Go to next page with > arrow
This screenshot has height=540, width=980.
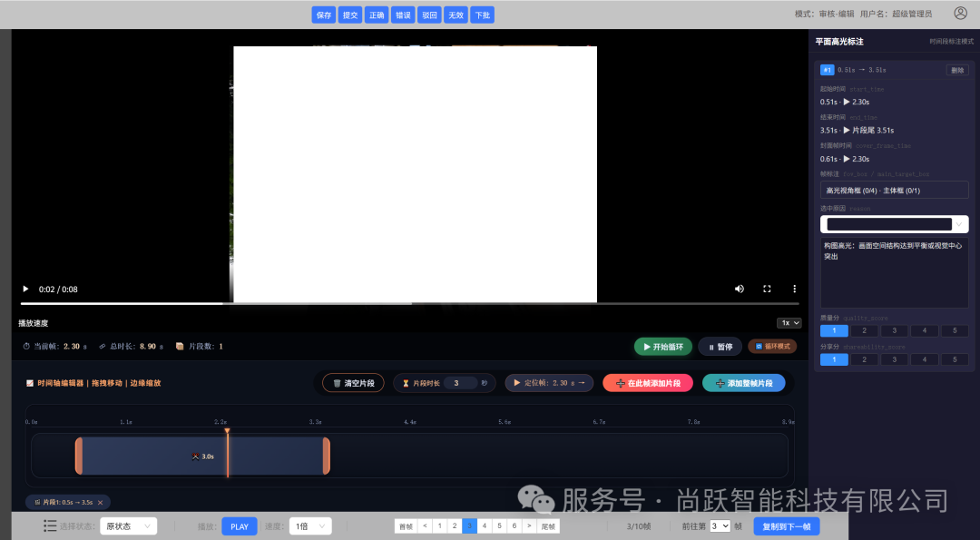point(529,526)
